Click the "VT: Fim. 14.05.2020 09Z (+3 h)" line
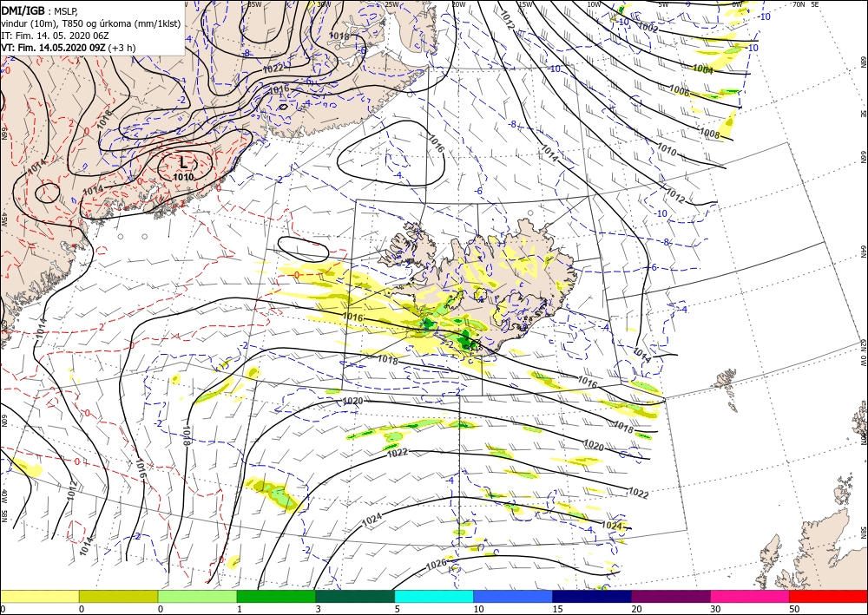 [68, 48]
